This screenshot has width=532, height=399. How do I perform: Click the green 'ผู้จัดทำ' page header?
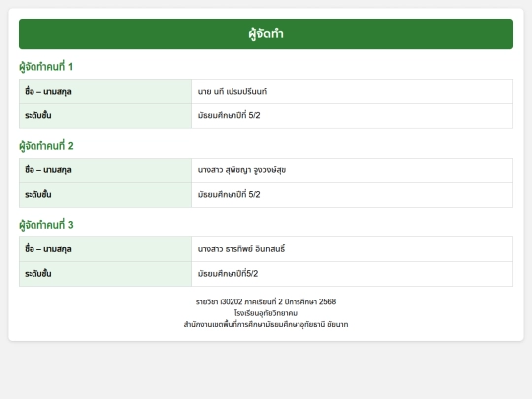[x=266, y=33]
